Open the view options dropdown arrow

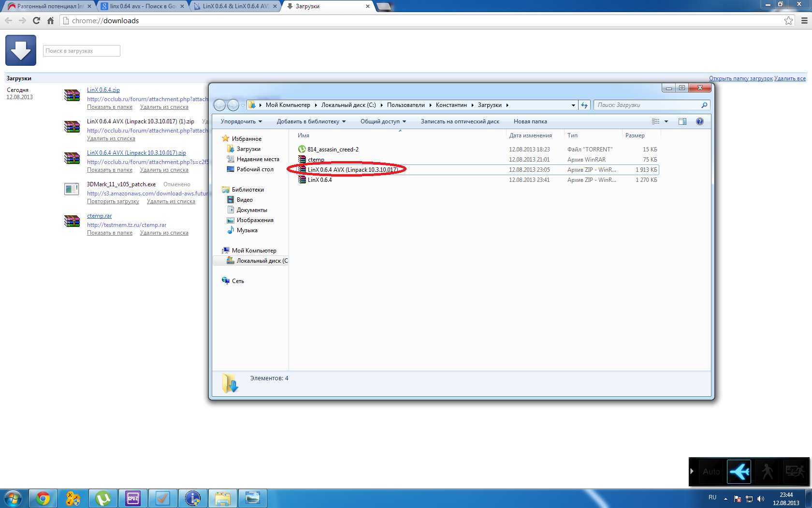pos(666,121)
